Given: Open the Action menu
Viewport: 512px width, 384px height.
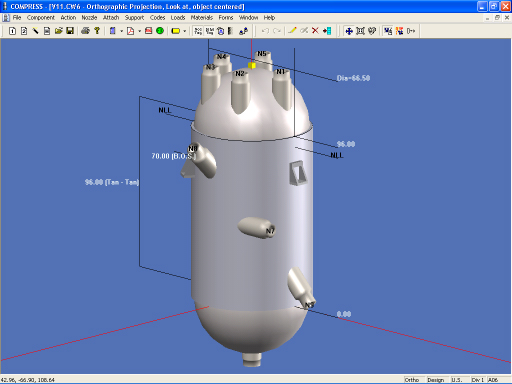Looking at the screenshot, I should click(x=68, y=18).
